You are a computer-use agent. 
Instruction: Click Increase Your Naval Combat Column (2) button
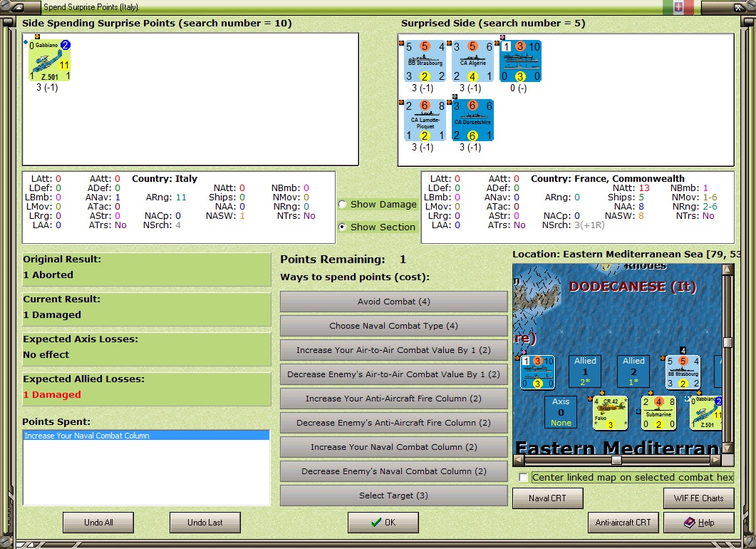pyautogui.click(x=393, y=447)
